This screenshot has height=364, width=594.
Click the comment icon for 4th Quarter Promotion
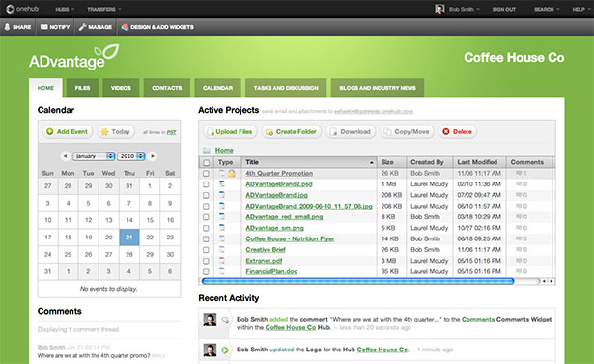519,173
